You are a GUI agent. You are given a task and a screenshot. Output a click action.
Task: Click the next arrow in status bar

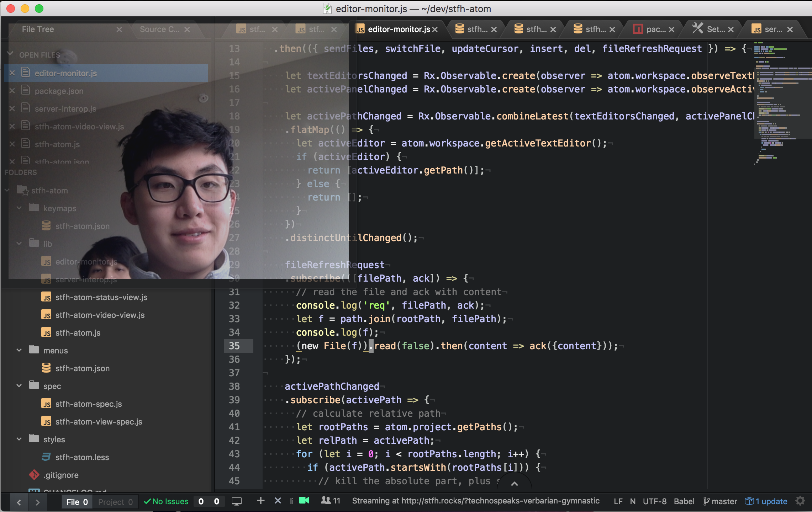(x=37, y=502)
